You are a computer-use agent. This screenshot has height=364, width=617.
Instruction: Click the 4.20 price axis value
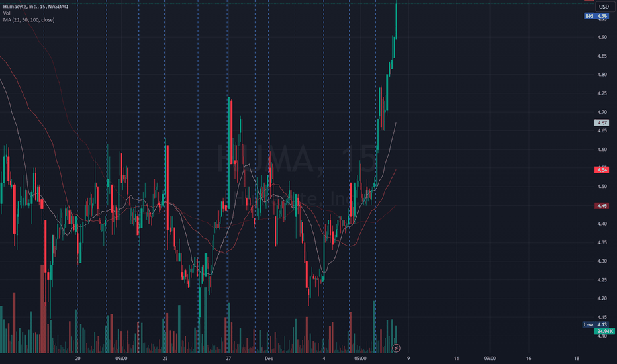pyautogui.click(x=602, y=298)
